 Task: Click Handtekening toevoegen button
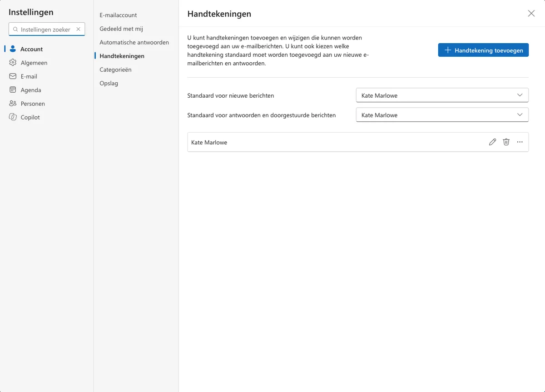click(483, 50)
